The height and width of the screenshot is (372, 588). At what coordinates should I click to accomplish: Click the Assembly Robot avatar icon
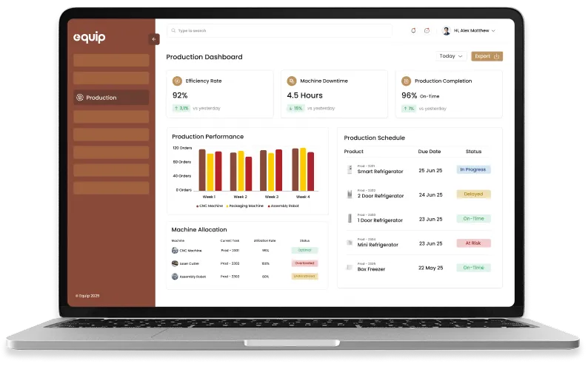pos(175,276)
